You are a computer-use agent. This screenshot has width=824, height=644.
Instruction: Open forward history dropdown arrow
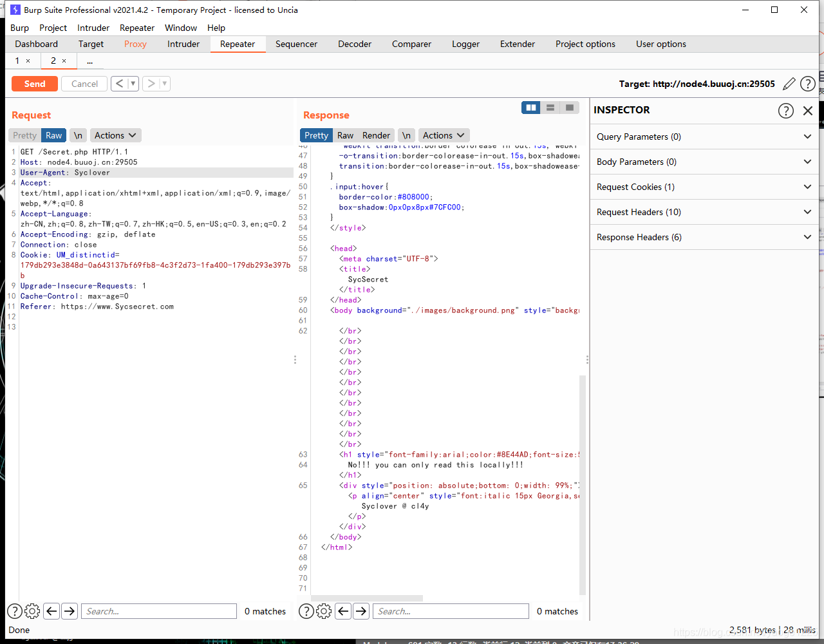(165, 83)
